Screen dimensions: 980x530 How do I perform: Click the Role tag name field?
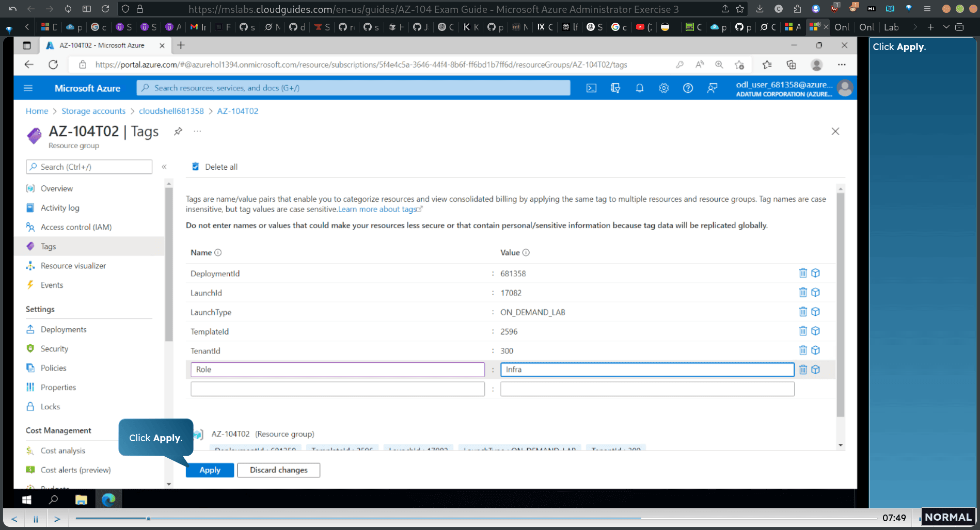(338, 370)
